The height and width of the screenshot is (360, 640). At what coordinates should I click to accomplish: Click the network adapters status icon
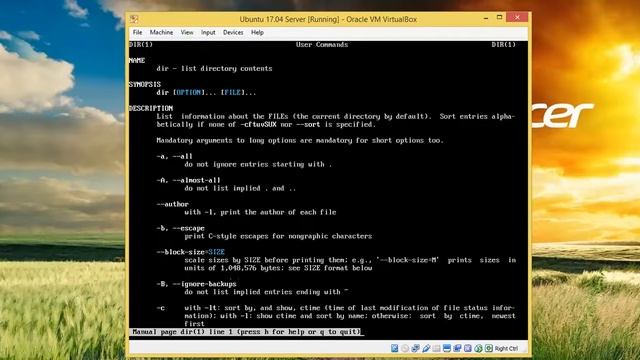pos(416,348)
